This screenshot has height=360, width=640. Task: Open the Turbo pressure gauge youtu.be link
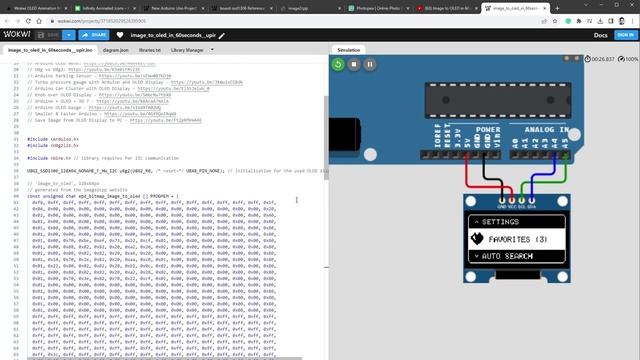pyautogui.click(x=207, y=82)
